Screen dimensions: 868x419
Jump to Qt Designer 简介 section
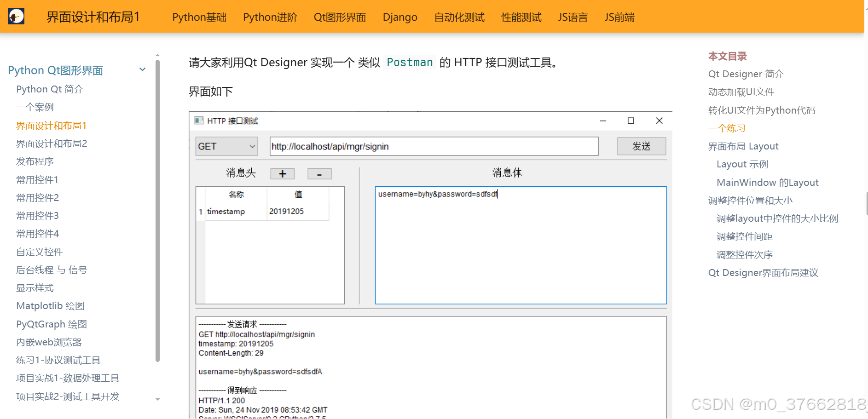tap(746, 74)
